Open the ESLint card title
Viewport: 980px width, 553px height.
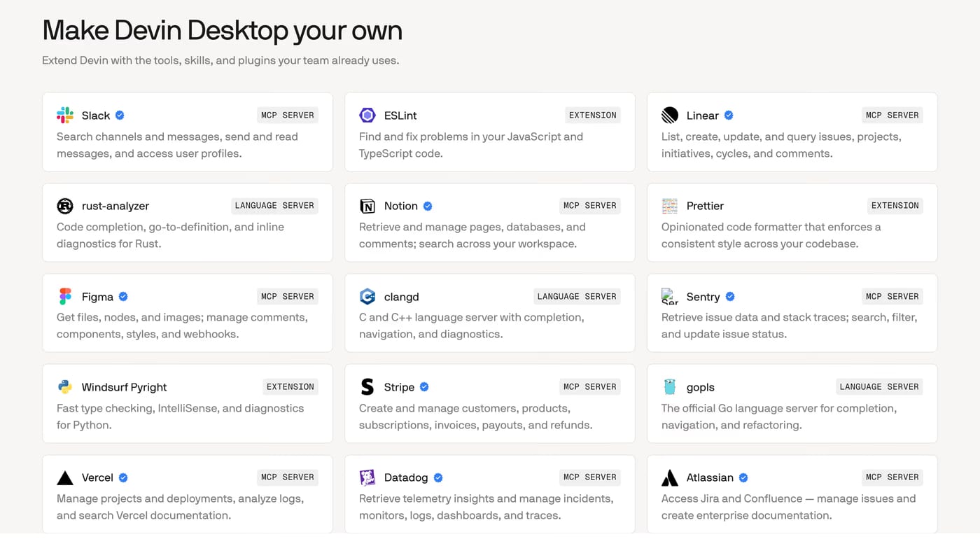pos(400,115)
